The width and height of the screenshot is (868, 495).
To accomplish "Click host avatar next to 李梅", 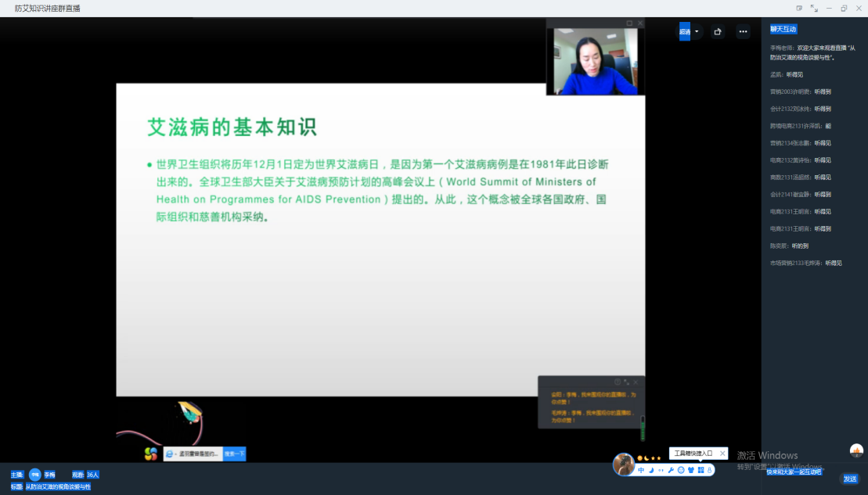I will [34, 475].
